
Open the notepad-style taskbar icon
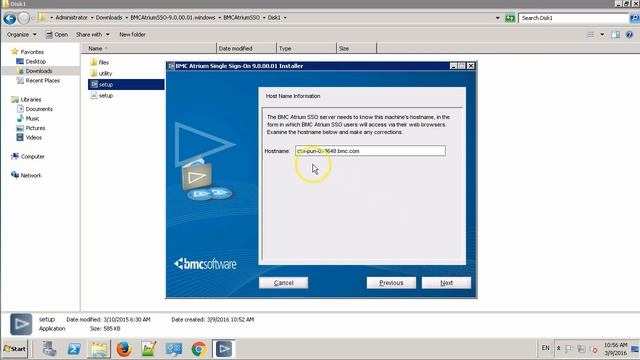[x=149, y=349]
